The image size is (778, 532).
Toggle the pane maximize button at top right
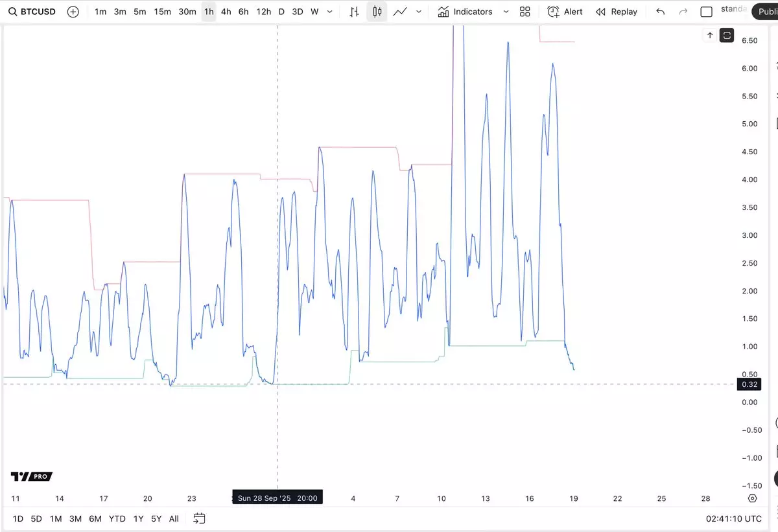click(x=727, y=36)
